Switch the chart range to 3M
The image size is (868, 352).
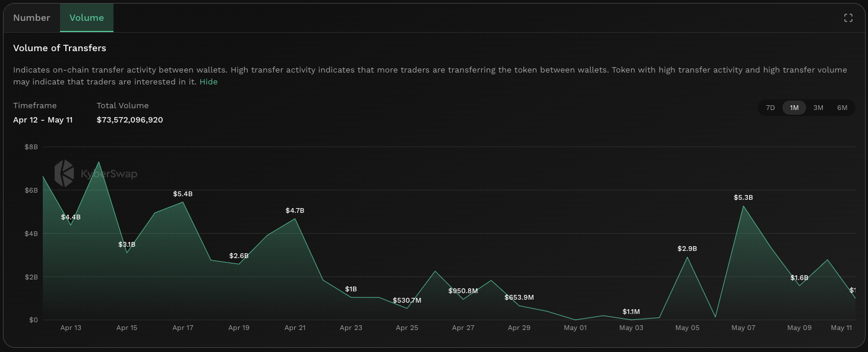818,108
